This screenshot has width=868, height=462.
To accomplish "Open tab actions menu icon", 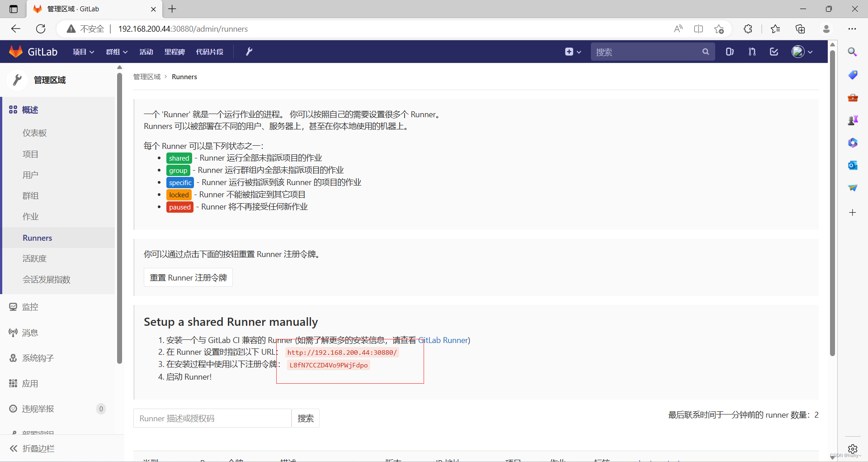I will click(x=14, y=9).
